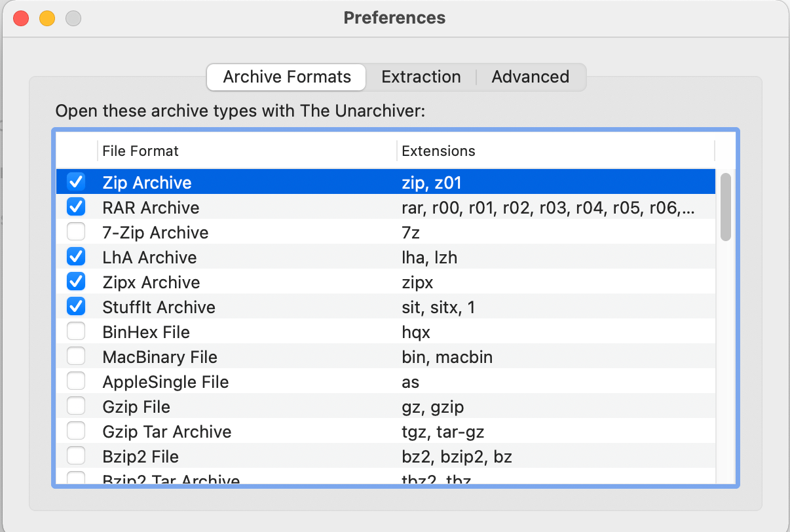The height and width of the screenshot is (532, 790).
Task: Uncheck the LhA Archive format
Action: tap(76, 256)
